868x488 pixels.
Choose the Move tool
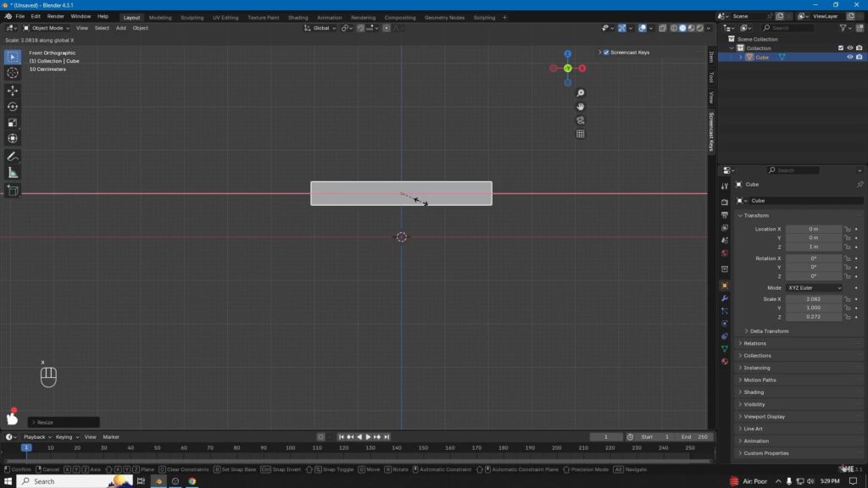pos(13,91)
